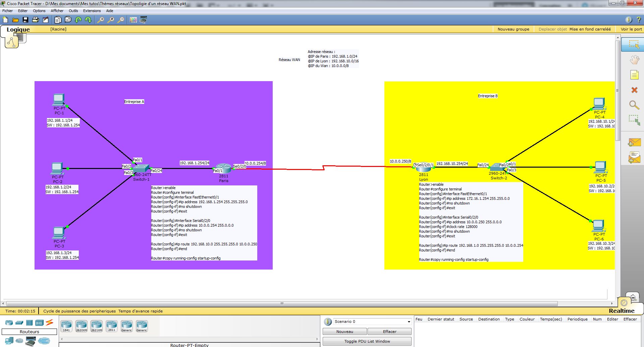
Task: Zoom in with the plus magnifier
Action: (x=100, y=20)
